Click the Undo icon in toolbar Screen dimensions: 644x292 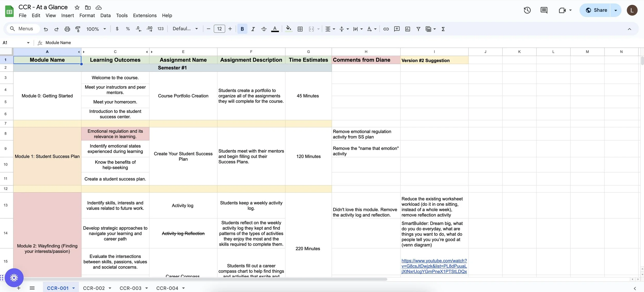click(x=46, y=29)
